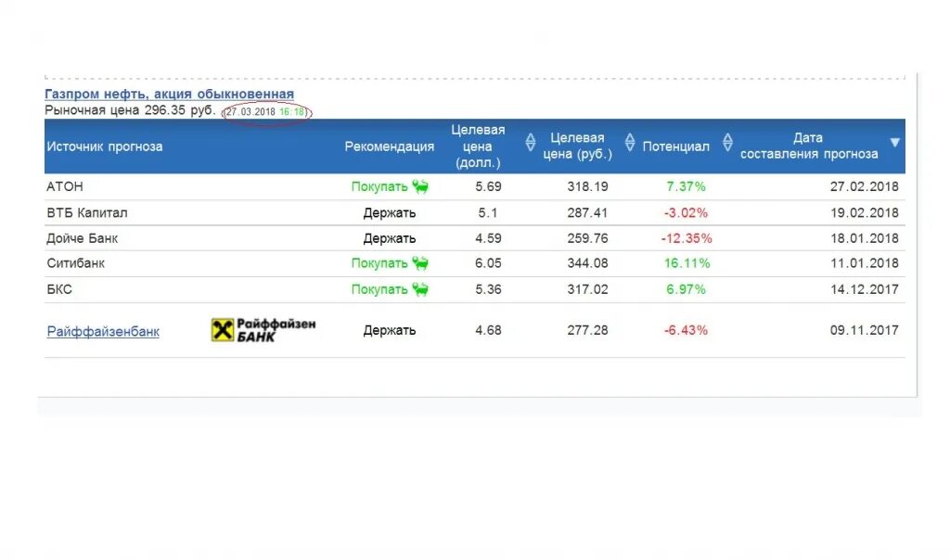Click the forecast date 09.11.2017
This screenshot has width=950, height=560.
tap(864, 331)
